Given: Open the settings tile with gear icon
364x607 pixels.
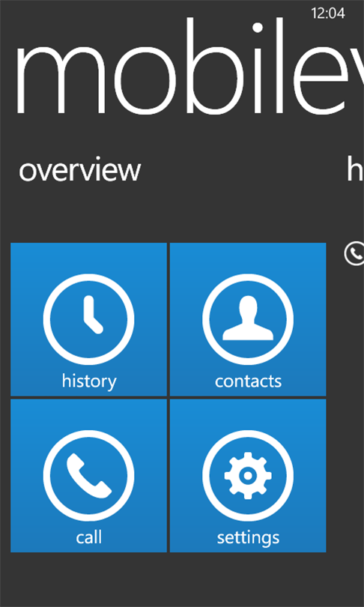Looking at the screenshot, I should click(x=248, y=476).
